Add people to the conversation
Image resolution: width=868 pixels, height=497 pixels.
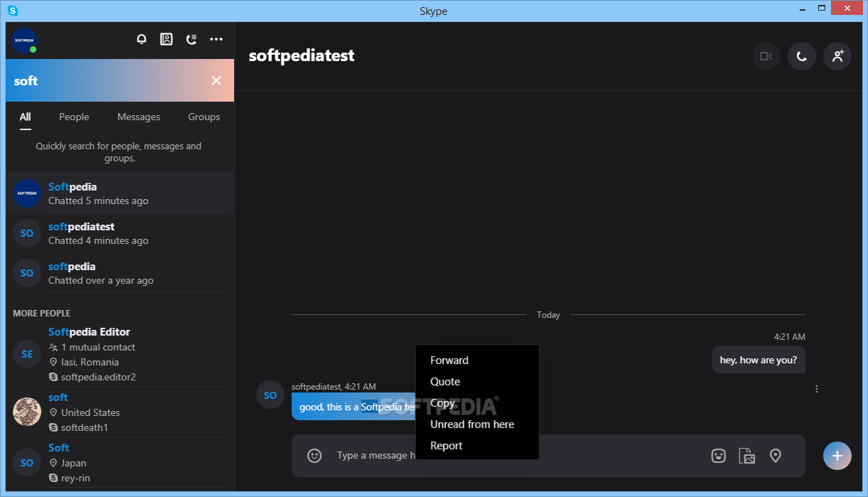coord(837,56)
